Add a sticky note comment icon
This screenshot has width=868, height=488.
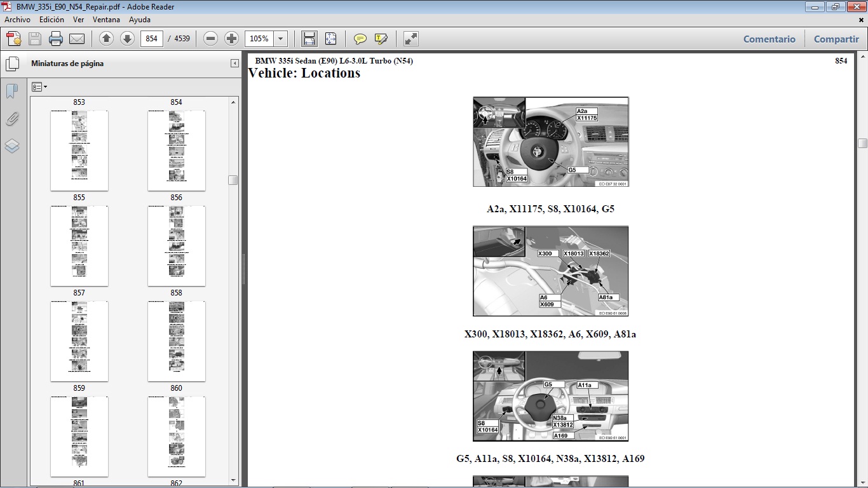360,39
